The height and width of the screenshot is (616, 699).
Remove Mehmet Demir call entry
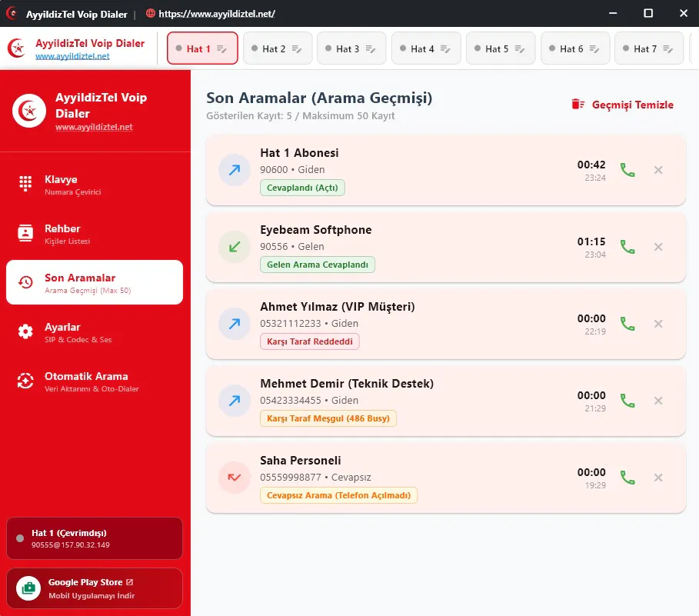[658, 401]
